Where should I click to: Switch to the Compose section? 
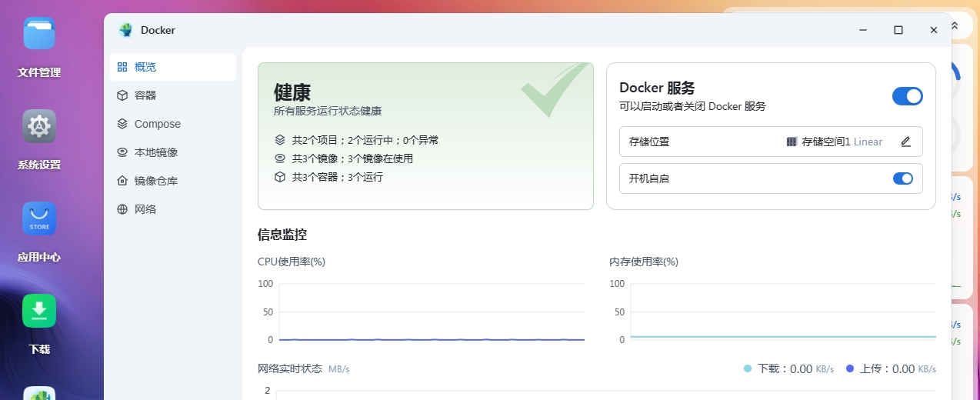pyautogui.click(x=173, y=124)
